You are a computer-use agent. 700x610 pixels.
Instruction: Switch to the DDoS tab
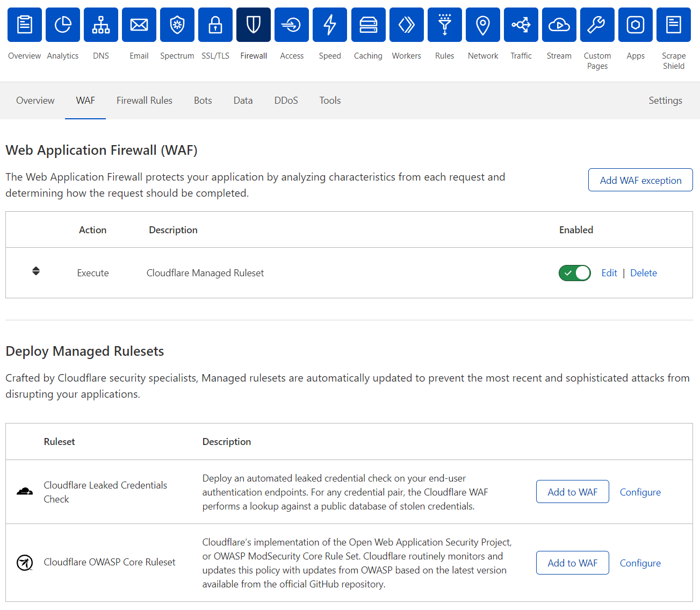(x=286, y=101)
